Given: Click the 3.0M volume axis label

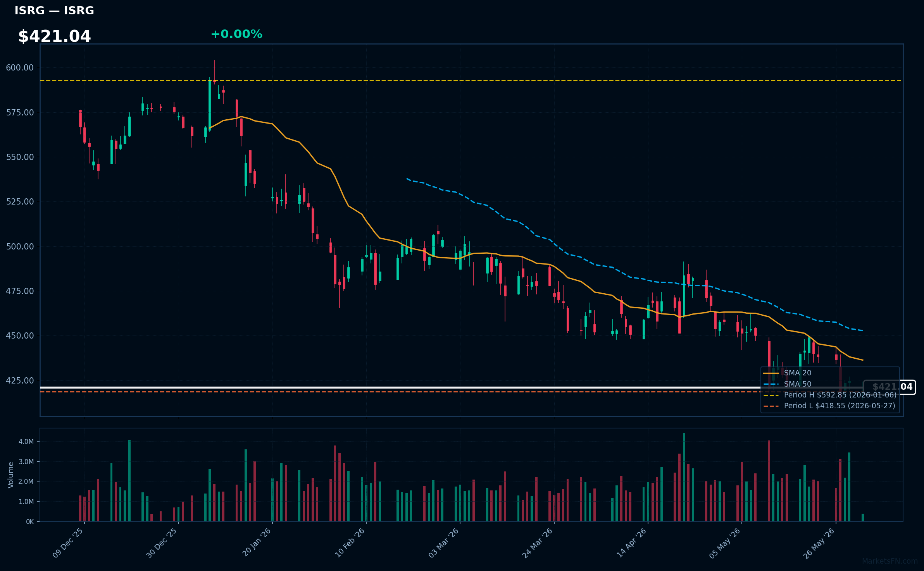Looking at the screenshot, I should [x=26, y=462].
